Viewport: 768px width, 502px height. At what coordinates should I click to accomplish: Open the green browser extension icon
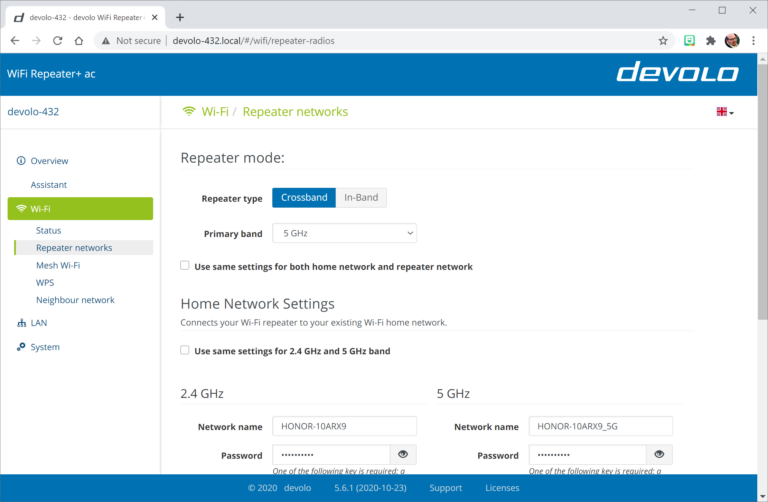[689, 41]
